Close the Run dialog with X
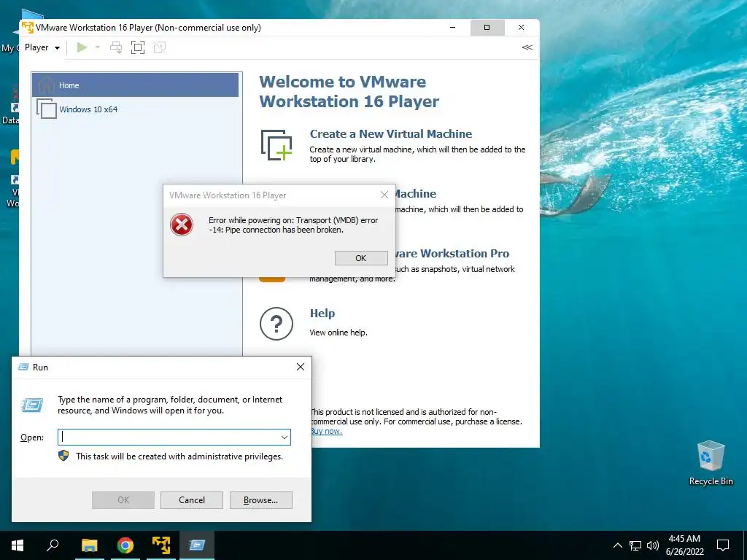The height and width of the screenshot is (560, 747). click(300, 367)
